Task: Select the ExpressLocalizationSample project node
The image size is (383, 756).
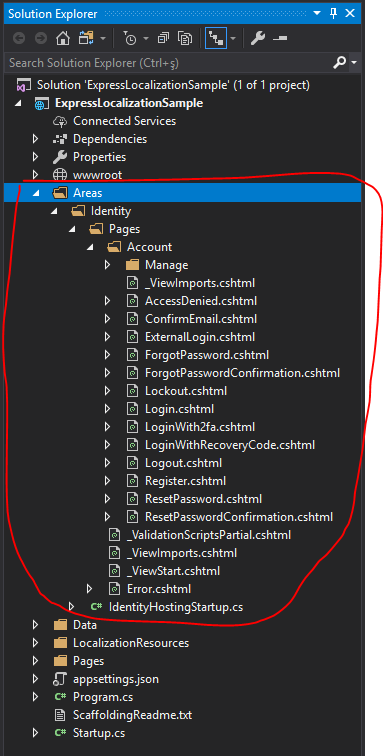Action: click(x=129, y=103)
